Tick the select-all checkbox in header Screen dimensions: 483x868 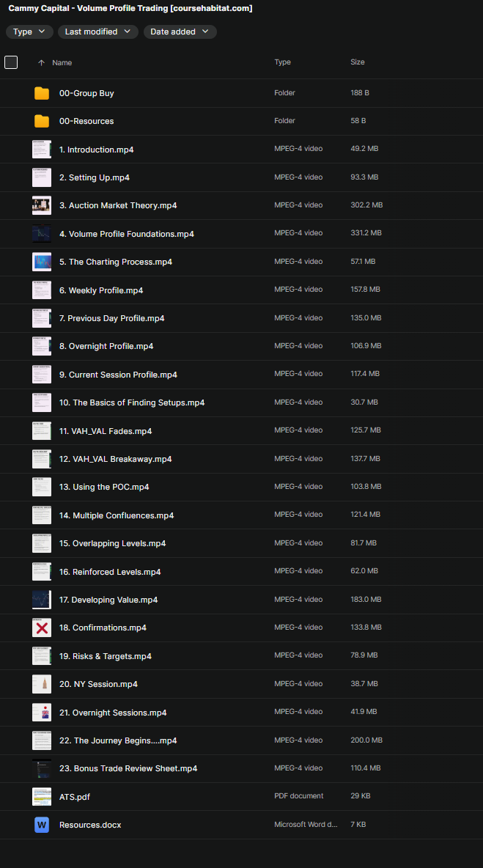click(x=11, y=62)
